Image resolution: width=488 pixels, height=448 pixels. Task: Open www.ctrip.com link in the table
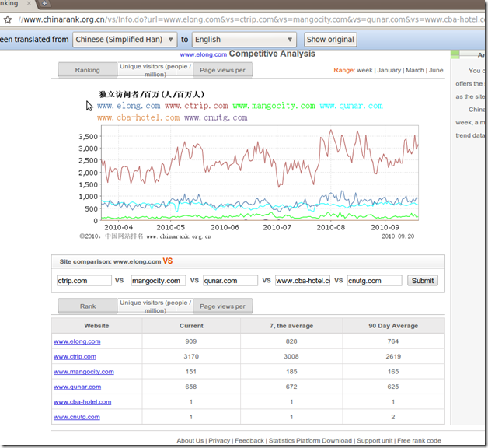[75, 356]
